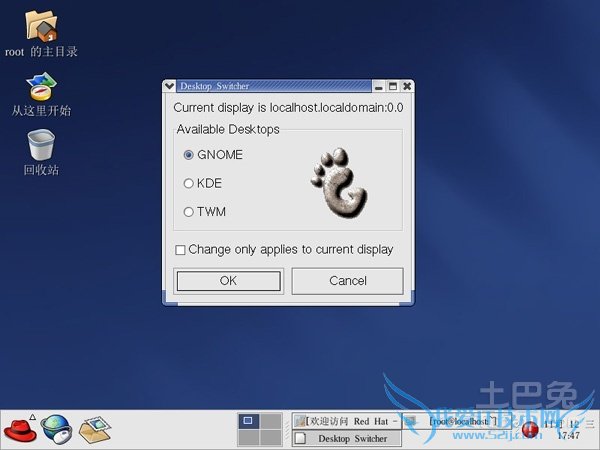Open the Red Hat main menu
600x450 pixels.
coord(20,430)
